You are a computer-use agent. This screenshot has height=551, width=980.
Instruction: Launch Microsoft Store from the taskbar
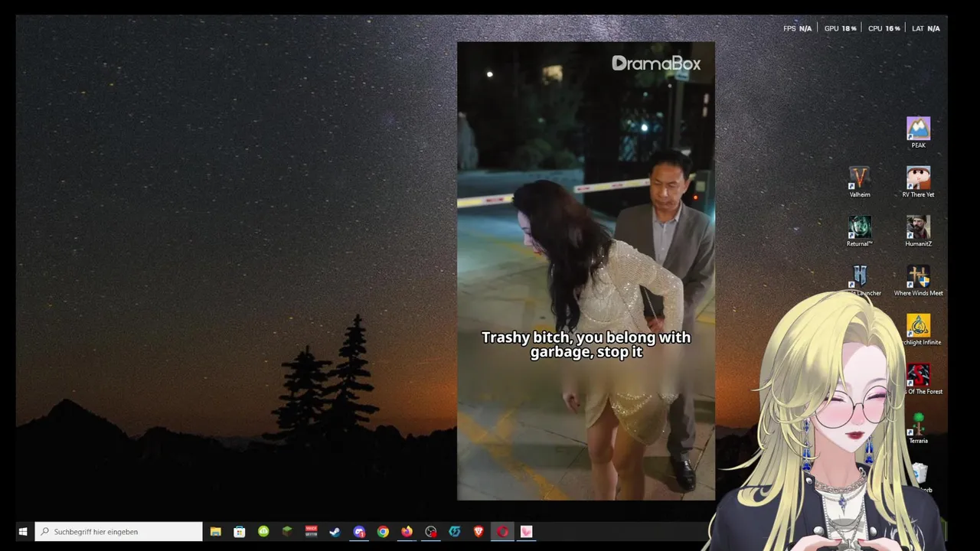tap(240, 531)
